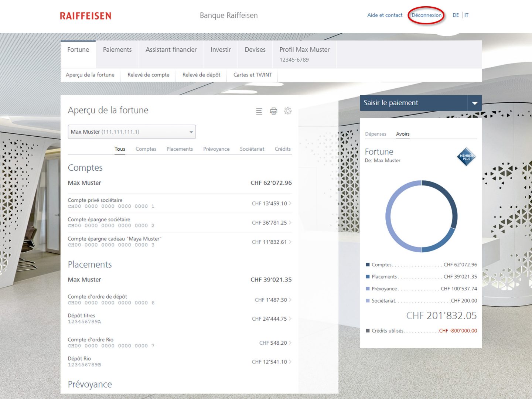Click the Déconnexion link
Viewport: 532px width, 399px height.
point(426,16)
